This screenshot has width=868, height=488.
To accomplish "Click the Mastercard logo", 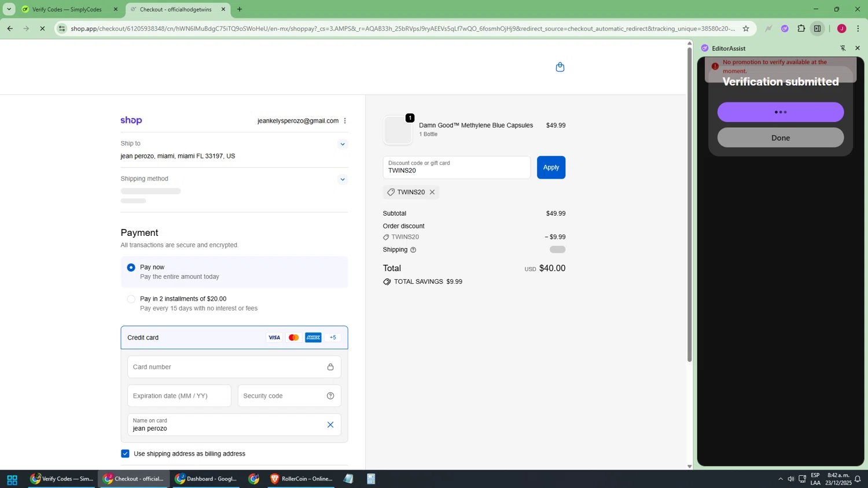I will click(x=294, y=338).
